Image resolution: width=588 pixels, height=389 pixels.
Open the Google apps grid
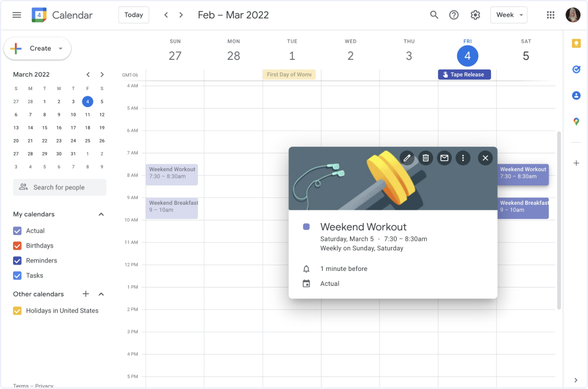point(550,15)
